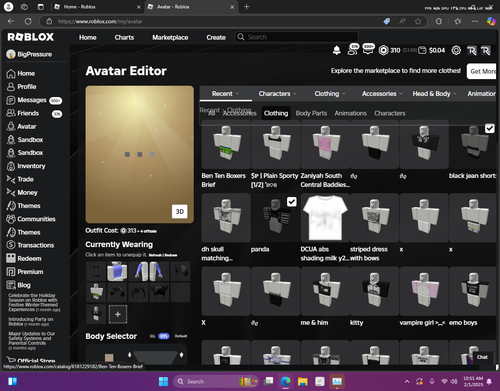500x391 pixels.
Task: Click the Roblox logo
Action: [31, 37]
